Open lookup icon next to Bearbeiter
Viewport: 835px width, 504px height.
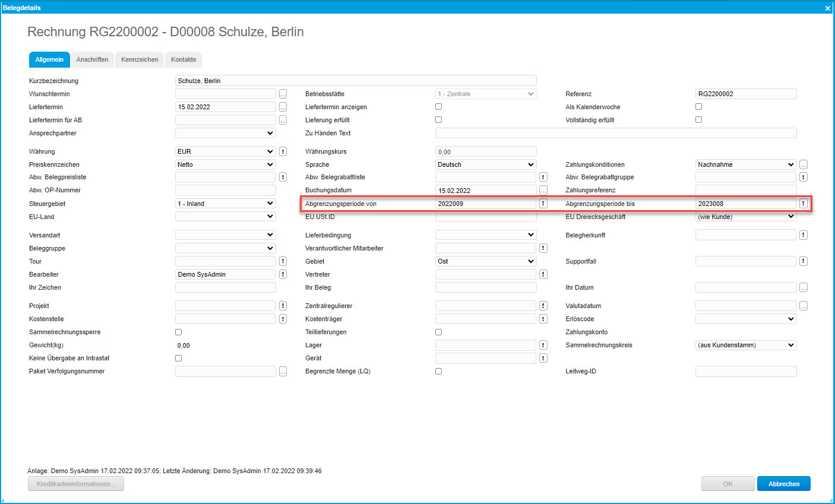(283, 274)
